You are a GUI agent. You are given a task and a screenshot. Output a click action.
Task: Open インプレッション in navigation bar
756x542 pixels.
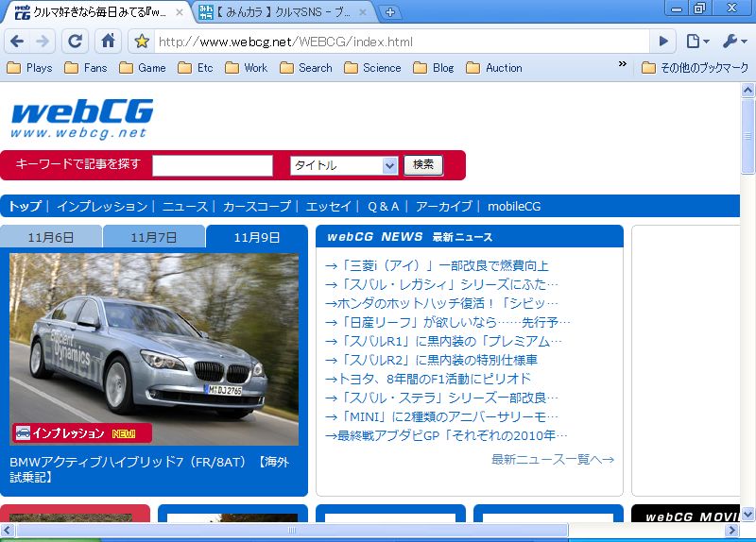(x=102, y=206)
